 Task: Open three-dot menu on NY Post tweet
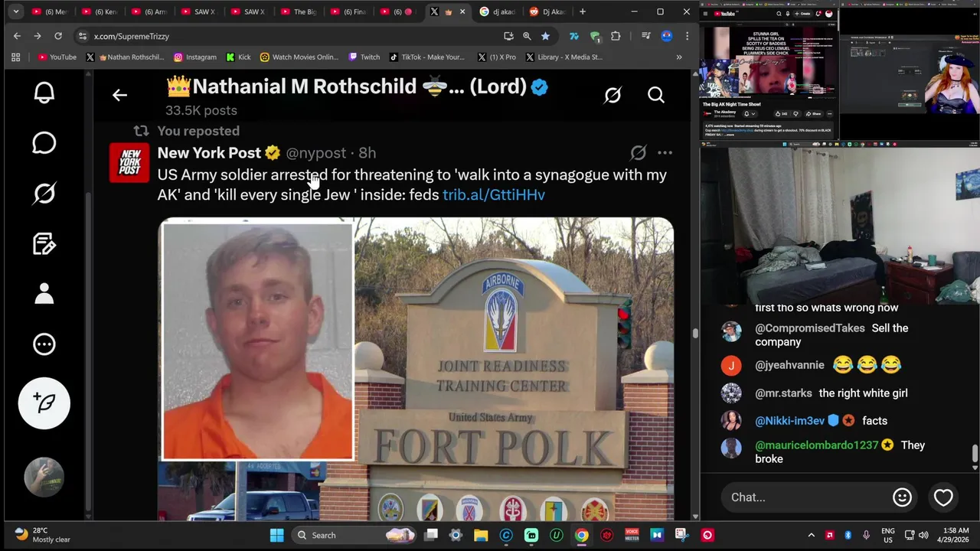click(665, 153)
